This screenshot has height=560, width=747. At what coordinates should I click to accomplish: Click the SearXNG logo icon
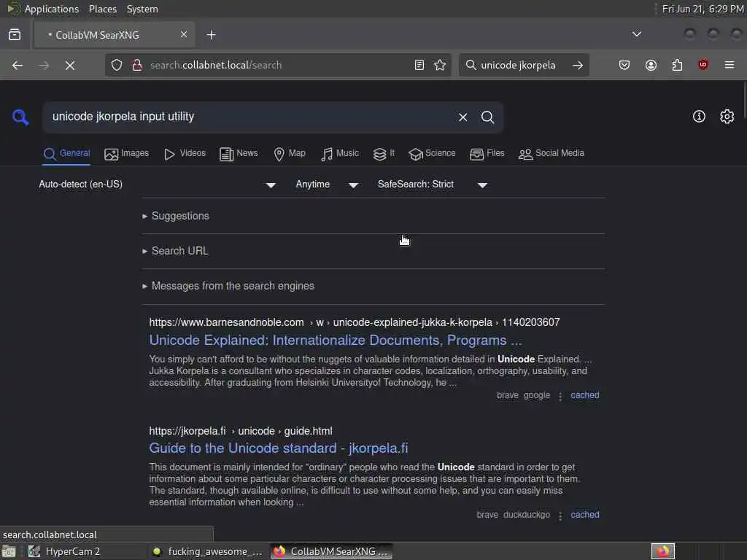pyautogui.click(x=20, y=117)
